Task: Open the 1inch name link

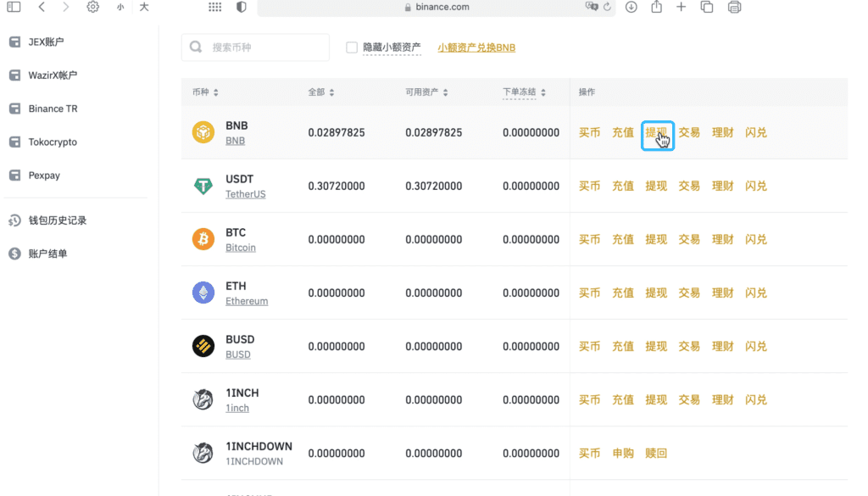Action: (x=237, y=408)
